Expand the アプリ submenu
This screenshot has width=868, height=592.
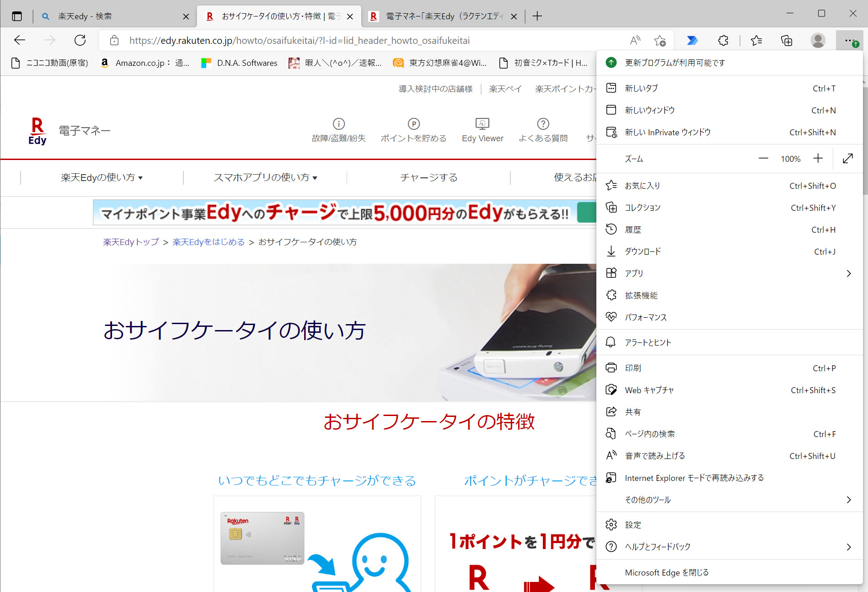click(x=729, y=273)
